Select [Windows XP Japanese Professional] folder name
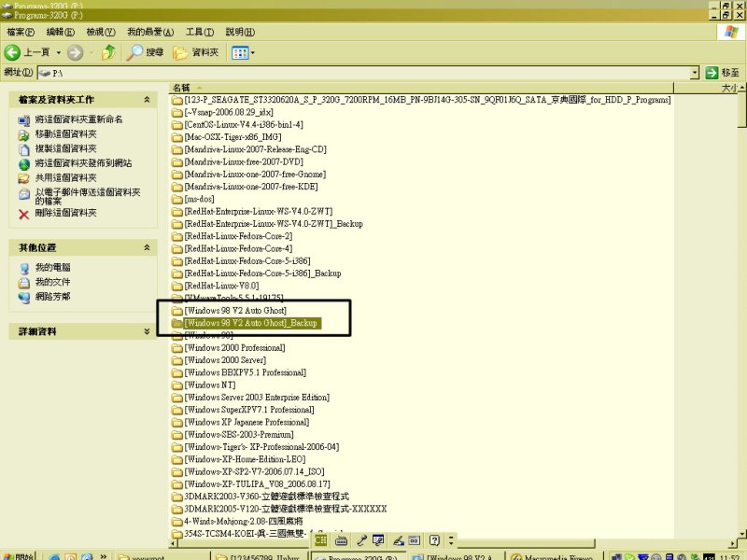This screenshot has width=747, height=560. [x=247, y=422]
